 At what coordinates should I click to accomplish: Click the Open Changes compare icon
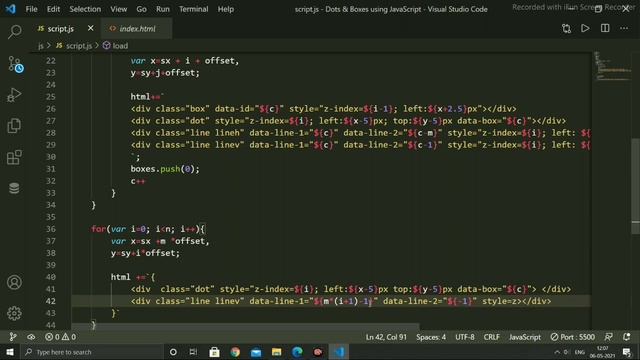coord(566,28)
